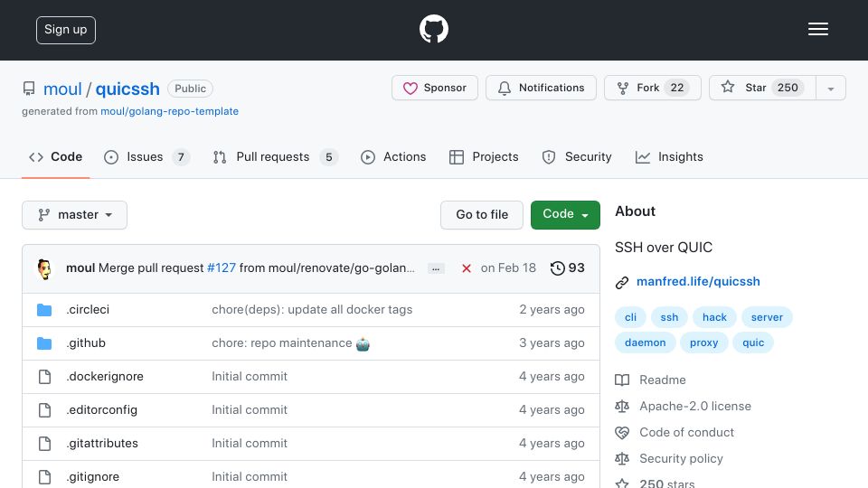Switch to the Security tab
This screenshot has height=488, width=868.
click(577, 157)
